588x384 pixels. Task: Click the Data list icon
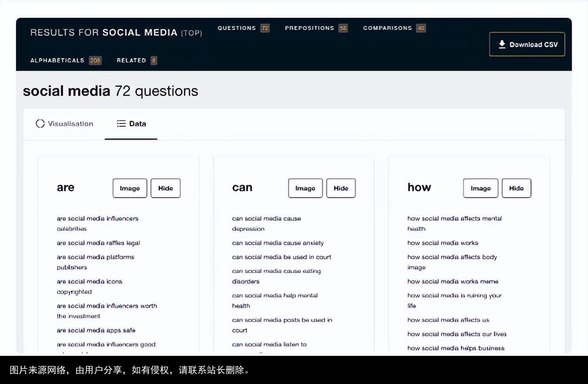pos(121,124)
